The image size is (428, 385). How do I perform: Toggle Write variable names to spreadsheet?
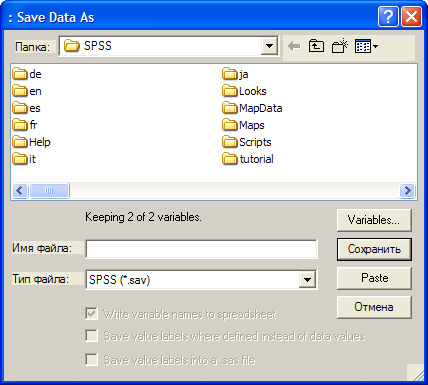(91, 314)
